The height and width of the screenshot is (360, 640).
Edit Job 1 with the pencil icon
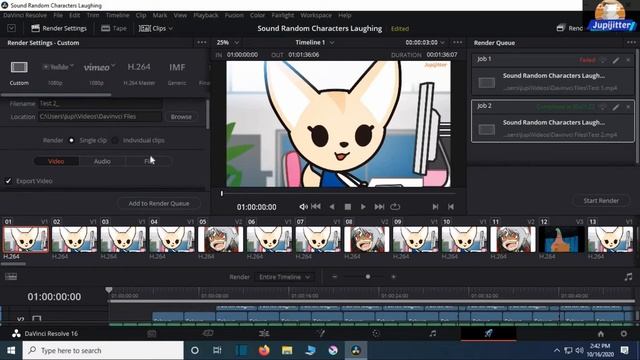pos(616,60)
